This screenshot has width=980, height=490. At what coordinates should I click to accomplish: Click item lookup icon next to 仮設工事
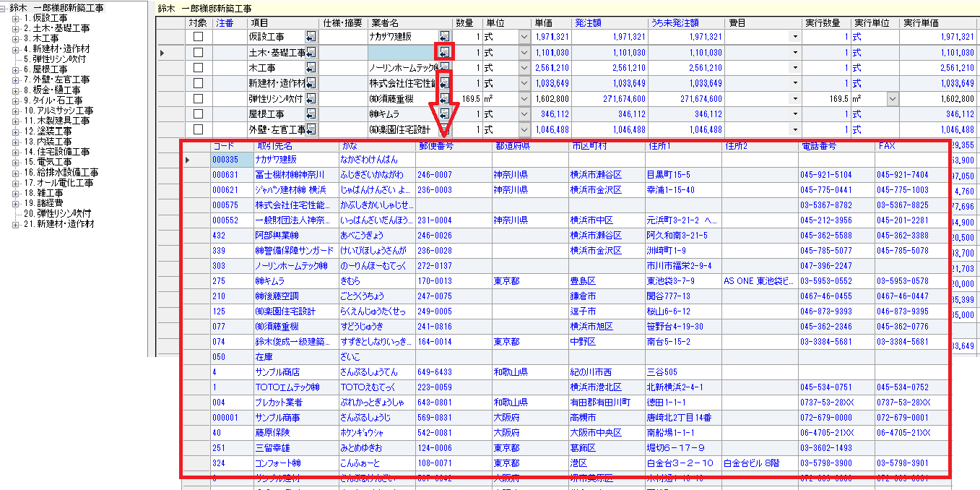coord(311,37)
